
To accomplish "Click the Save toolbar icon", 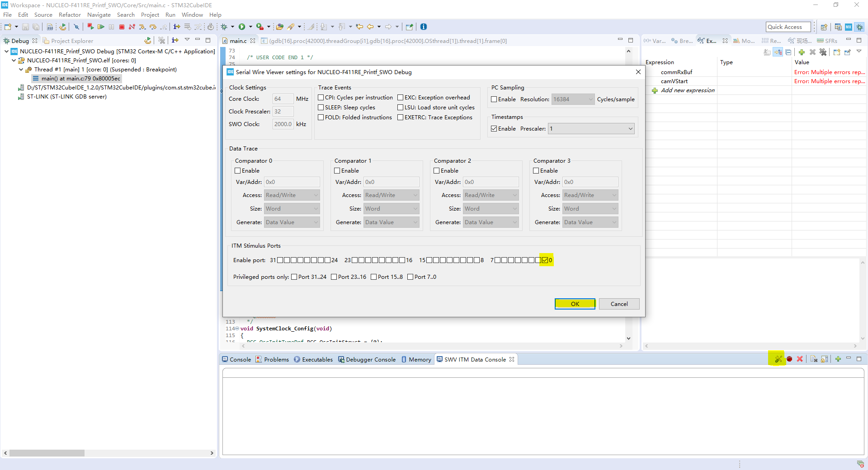I will [25, 27].
